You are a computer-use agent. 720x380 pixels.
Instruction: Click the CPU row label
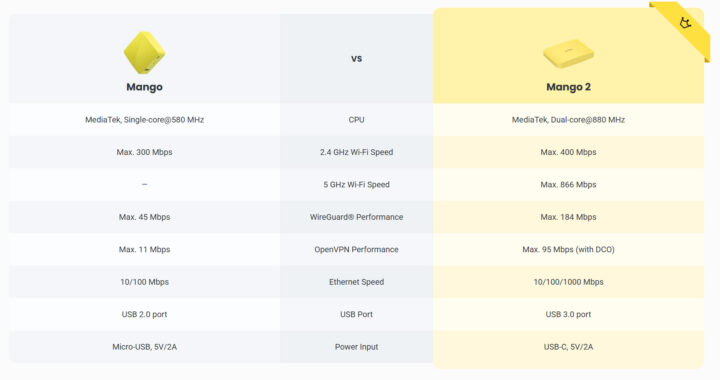click(356, 120)
